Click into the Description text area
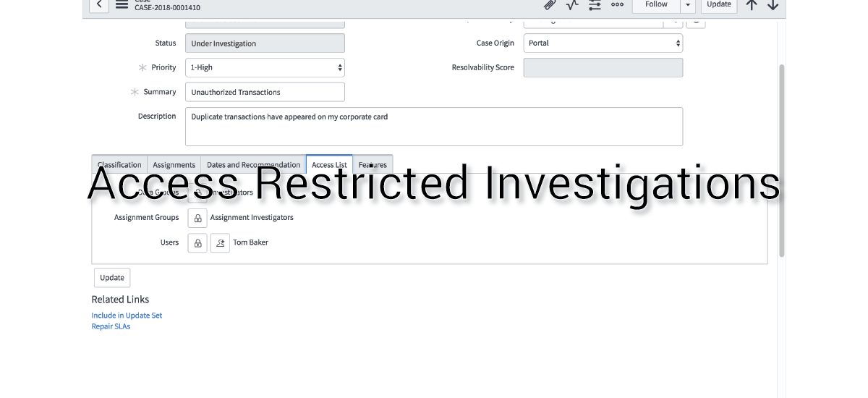Screen dimensions: 868x398 pyautogui.click(x=434, y=127)
